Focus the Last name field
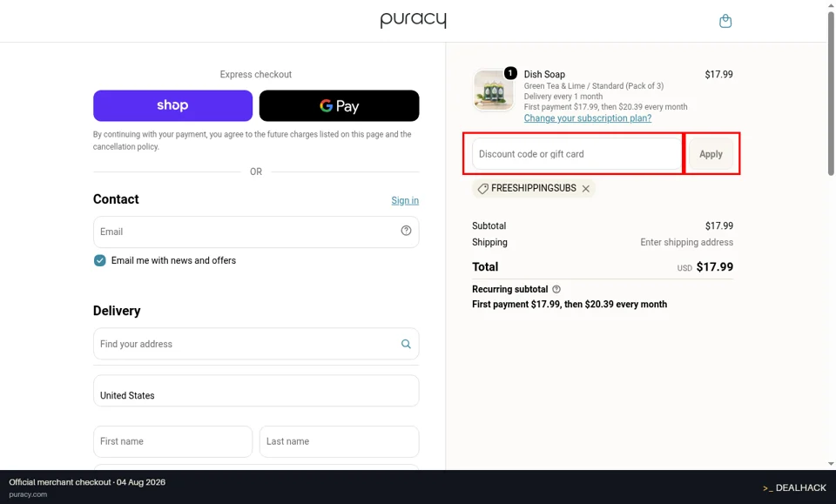 pyautogui.click(x=339, y=441)
